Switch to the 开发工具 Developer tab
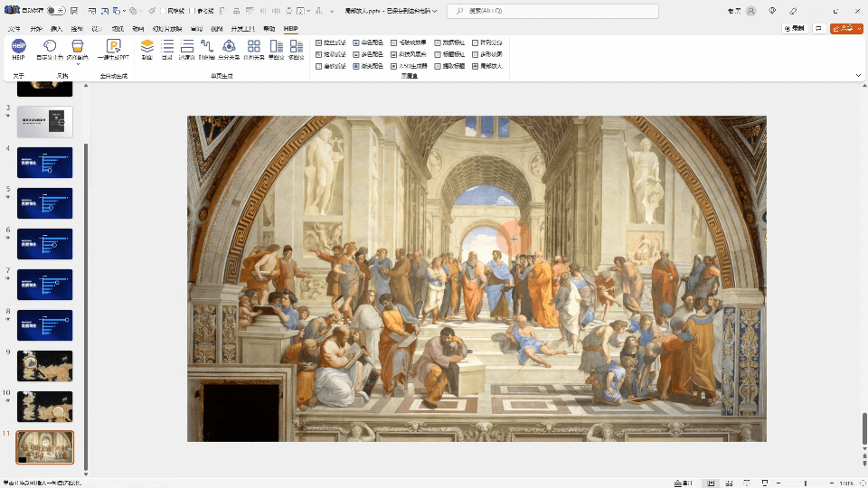This screenshot has height=488, width=868. pyautogui.click(x=242, y=29)
